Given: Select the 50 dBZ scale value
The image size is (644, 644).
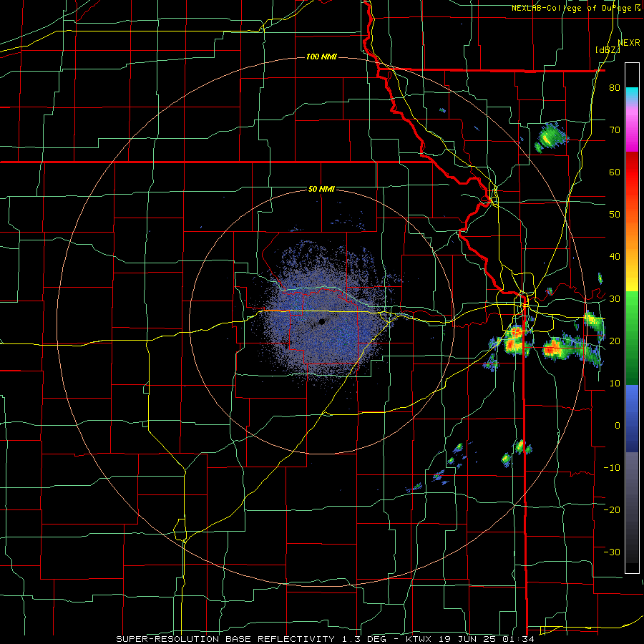Looking at the screenshot, I should click(x=615, y=215).
